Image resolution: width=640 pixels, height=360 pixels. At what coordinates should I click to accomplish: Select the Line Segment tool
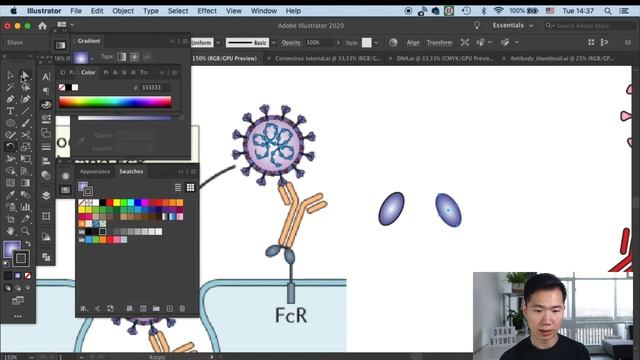25,111
